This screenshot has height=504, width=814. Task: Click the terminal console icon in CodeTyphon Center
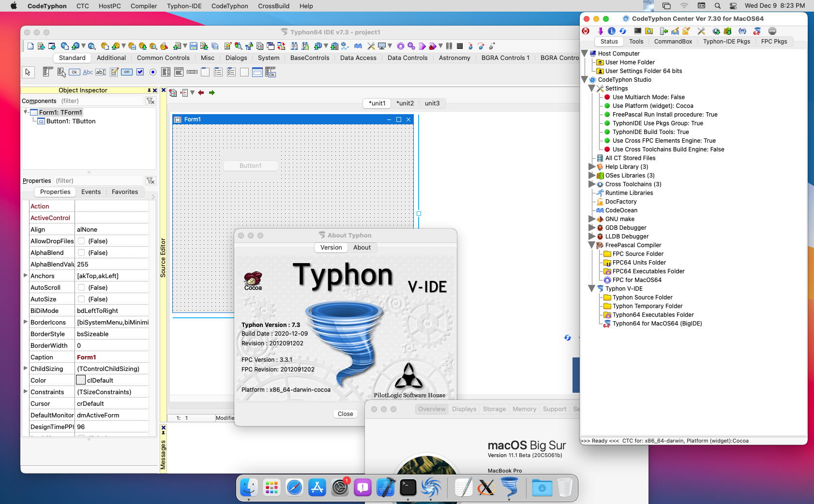(x=638, y=31)
